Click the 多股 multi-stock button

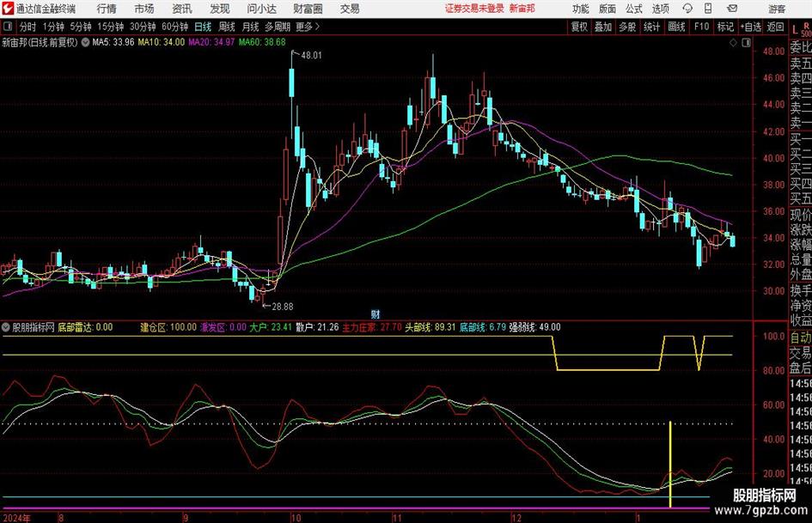pyautogui.click(x=627, y=27)
